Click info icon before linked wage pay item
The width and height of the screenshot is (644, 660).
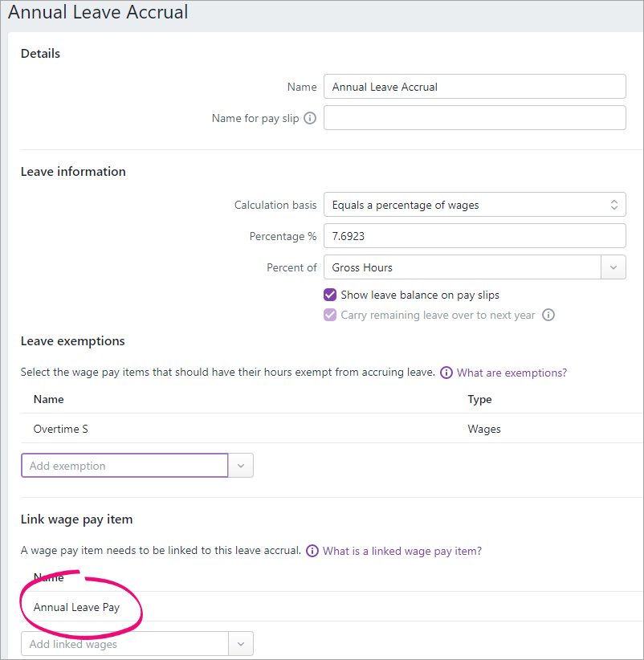[x=312, y=551]
